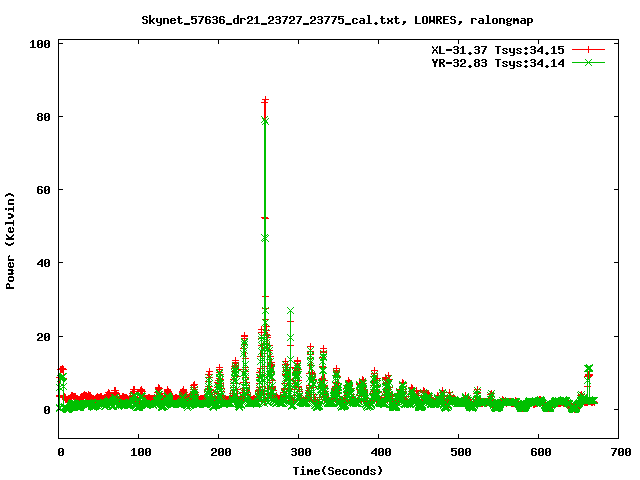Screen dimensions: 640x480
Task: Click y-axis tick label 60
Action: (43, 190)
